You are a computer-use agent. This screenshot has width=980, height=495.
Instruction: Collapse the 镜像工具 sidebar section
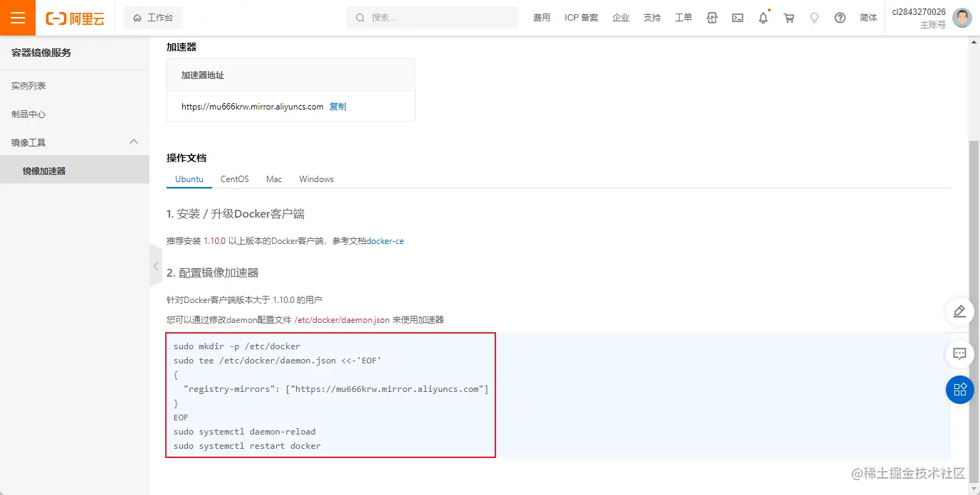[x=134, y=142]
